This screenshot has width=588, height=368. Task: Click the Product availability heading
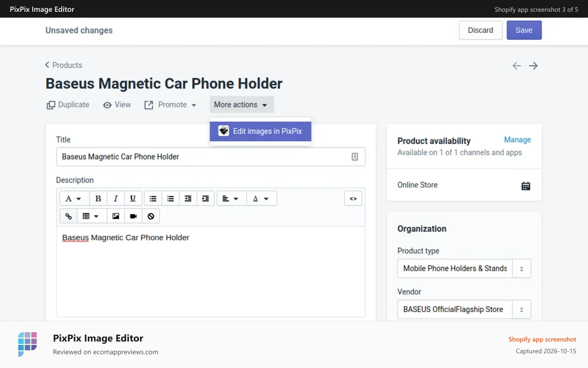(434, 141)
